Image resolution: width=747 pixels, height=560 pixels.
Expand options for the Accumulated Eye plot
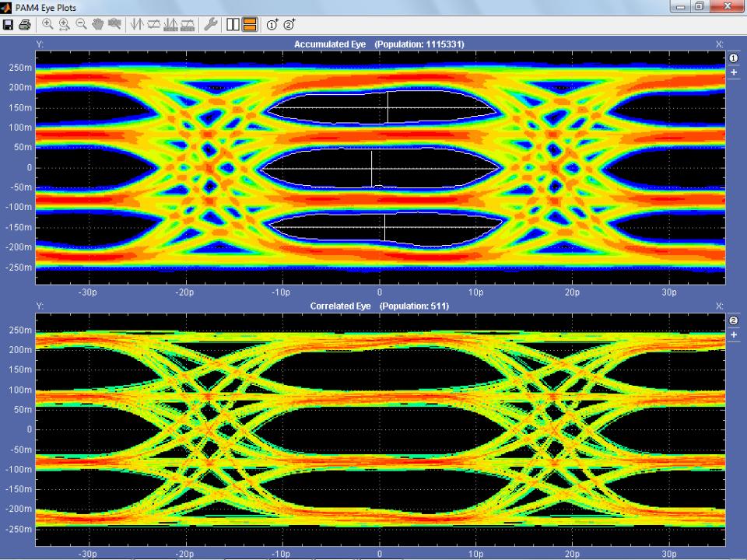734,72
